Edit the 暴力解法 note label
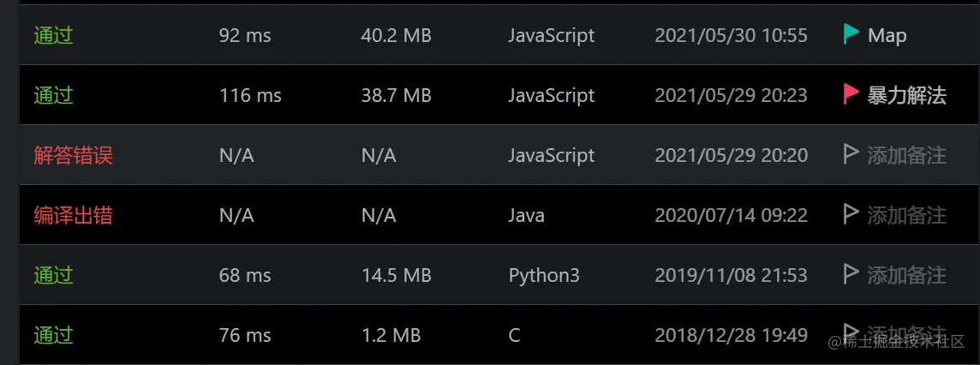Screen dimensions: 980x365 coord(907,96)
